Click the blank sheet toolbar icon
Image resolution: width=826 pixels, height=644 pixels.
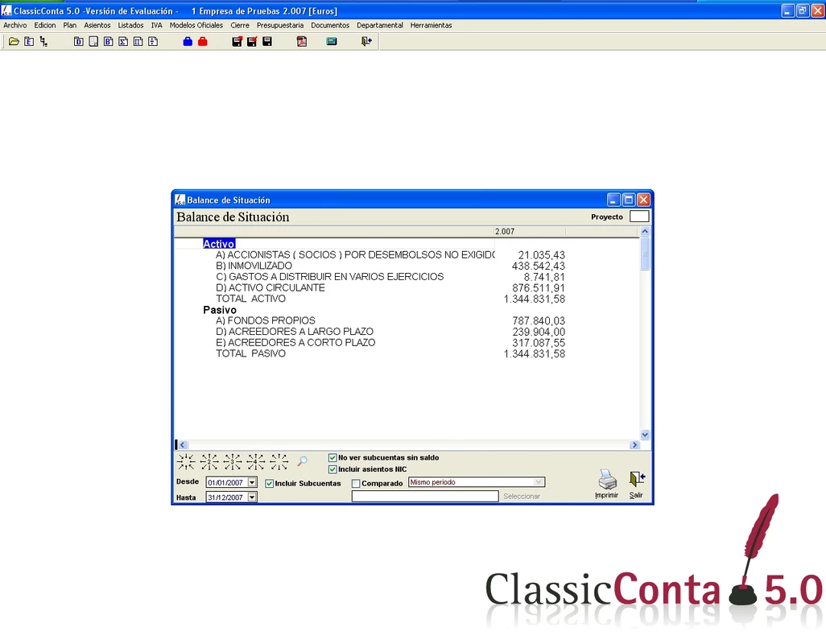tap(93, 42)
